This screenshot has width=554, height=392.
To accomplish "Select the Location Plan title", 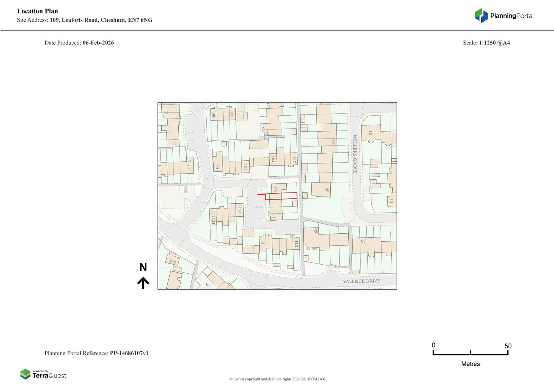I will [x=37, y=11].
